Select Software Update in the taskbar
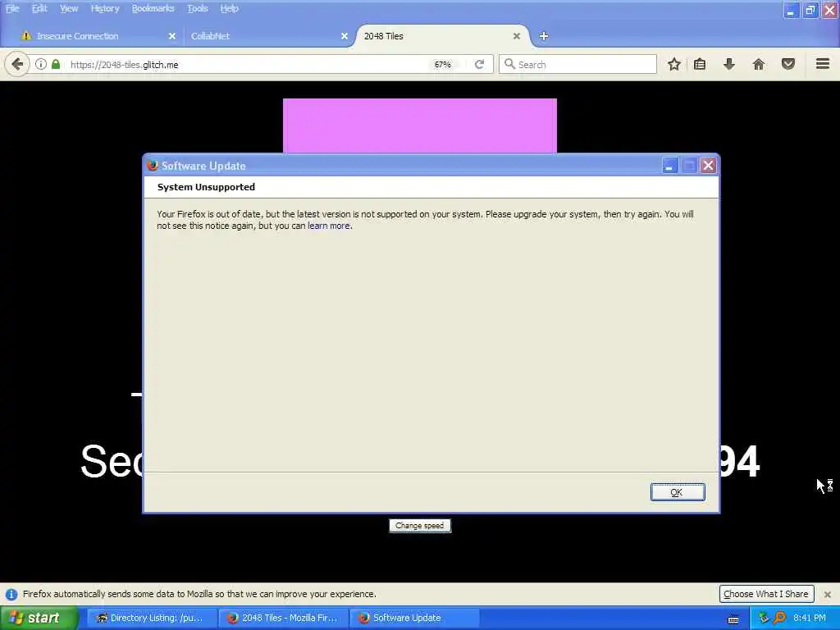The height and width of the screenshot is (630, 840). [414, 618]
